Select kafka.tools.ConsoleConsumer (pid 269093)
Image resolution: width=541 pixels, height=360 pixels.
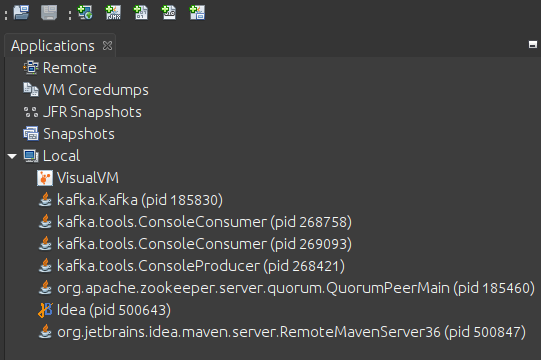204,244
